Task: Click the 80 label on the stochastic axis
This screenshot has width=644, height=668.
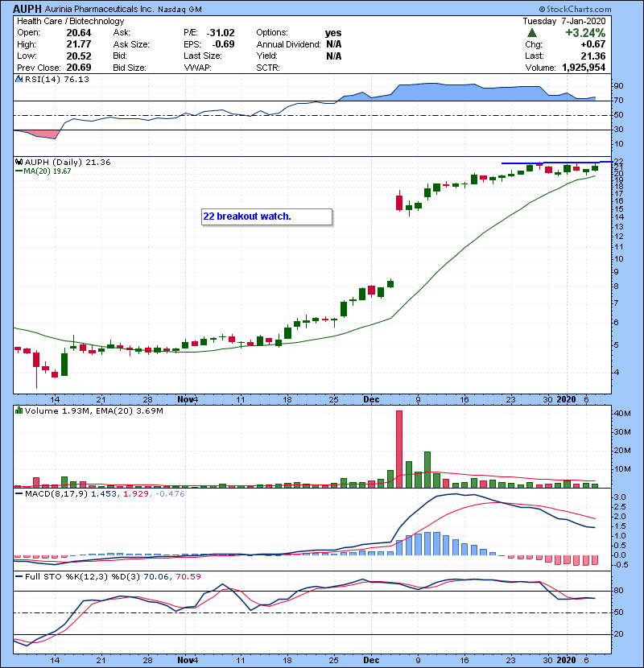Action: (x=618, y=591)
